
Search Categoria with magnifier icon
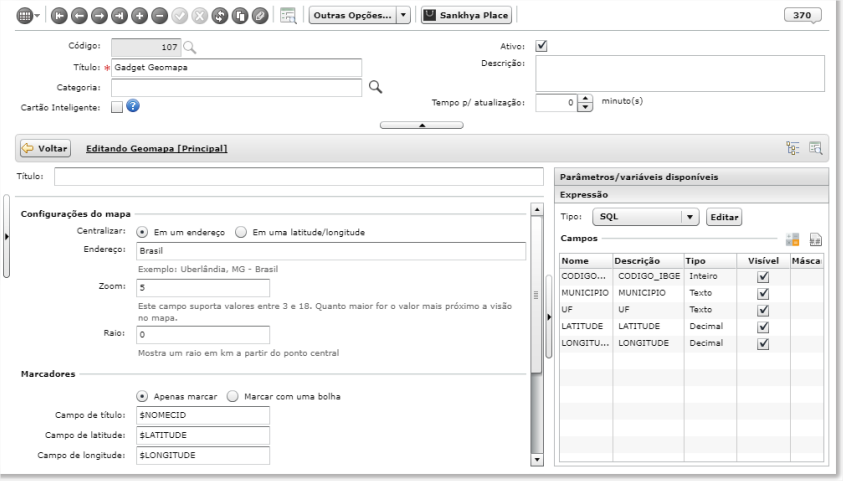click(375, 87)
